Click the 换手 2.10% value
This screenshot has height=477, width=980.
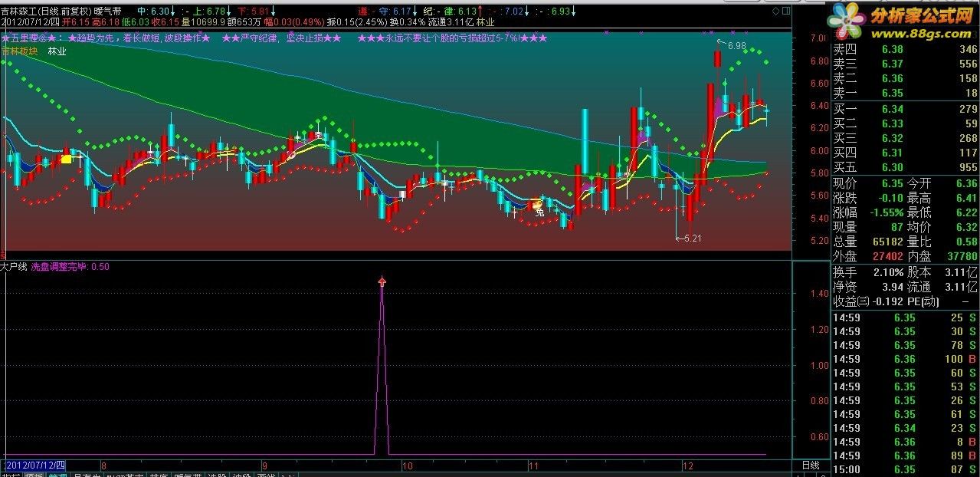pos(889,272)
